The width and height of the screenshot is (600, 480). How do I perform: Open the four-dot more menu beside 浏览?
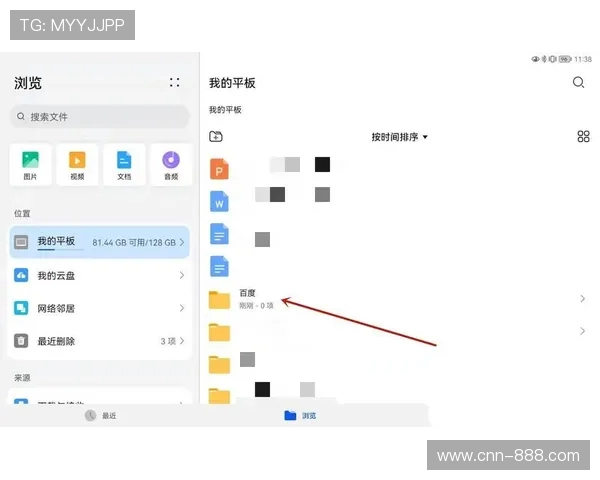[175, 83]
